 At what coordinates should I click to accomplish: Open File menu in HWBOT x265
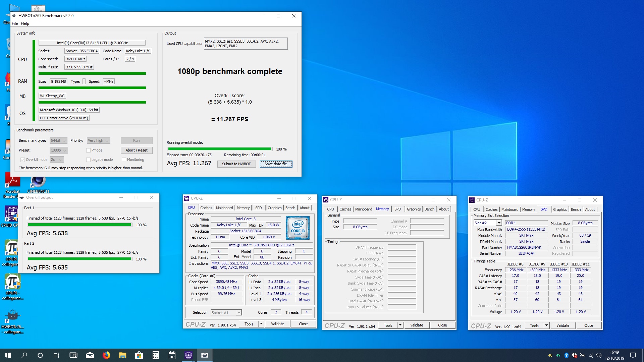point(15,23)
